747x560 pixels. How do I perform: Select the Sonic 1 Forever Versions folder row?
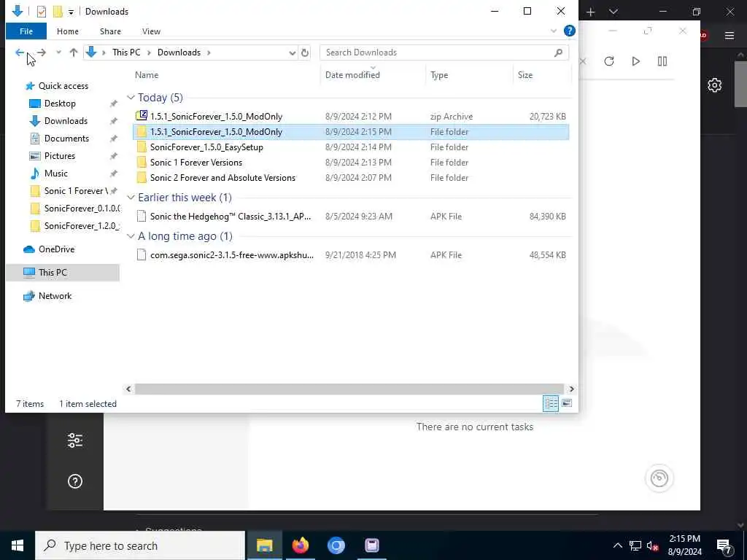351,163
